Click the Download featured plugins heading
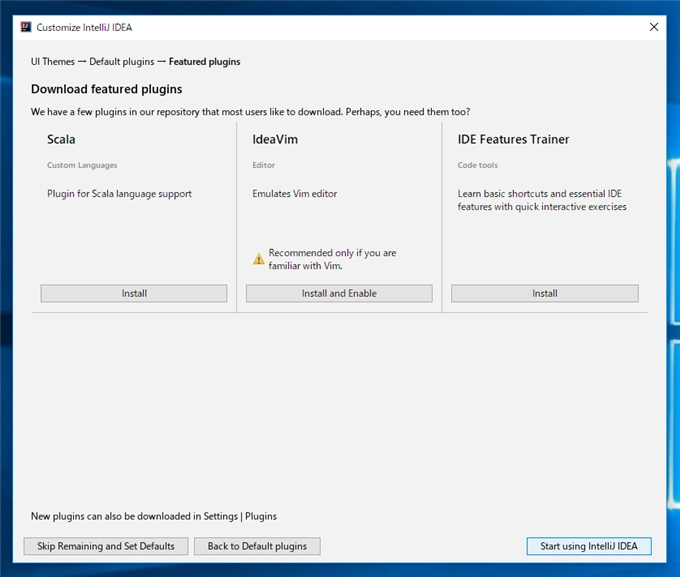680x577 pixels. (x=106, y=89)
